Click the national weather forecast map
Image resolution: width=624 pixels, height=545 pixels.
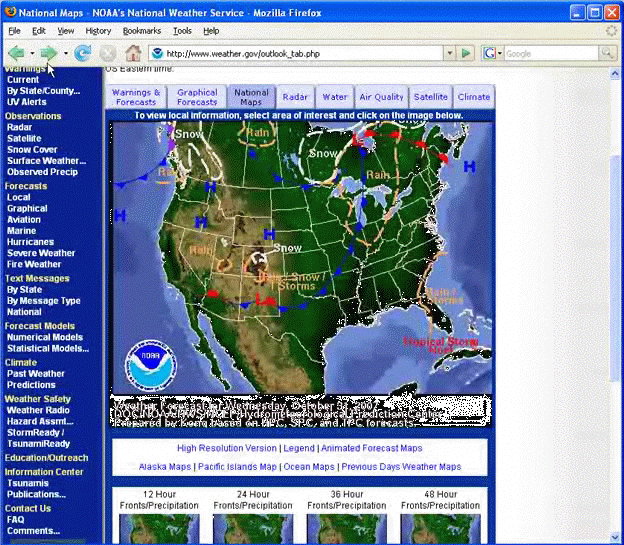click(x=301, y=275)
